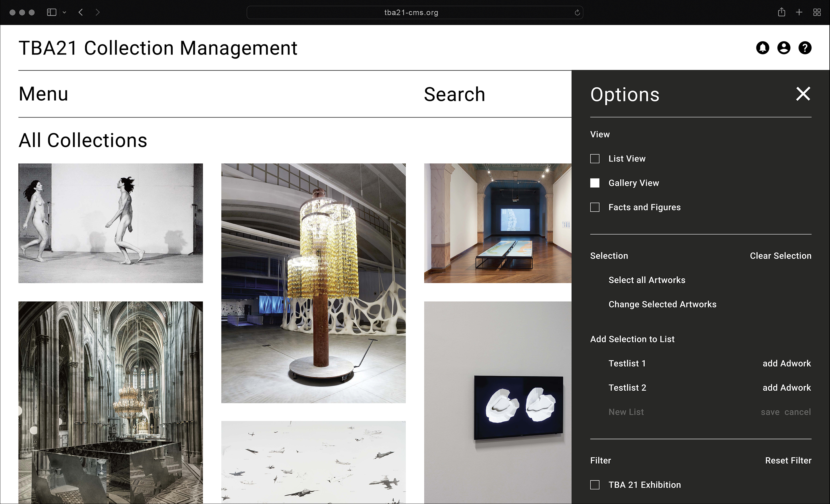Screen dimensions: 830x504
Task: Click the Add Selection to List label
Action: 632,340
